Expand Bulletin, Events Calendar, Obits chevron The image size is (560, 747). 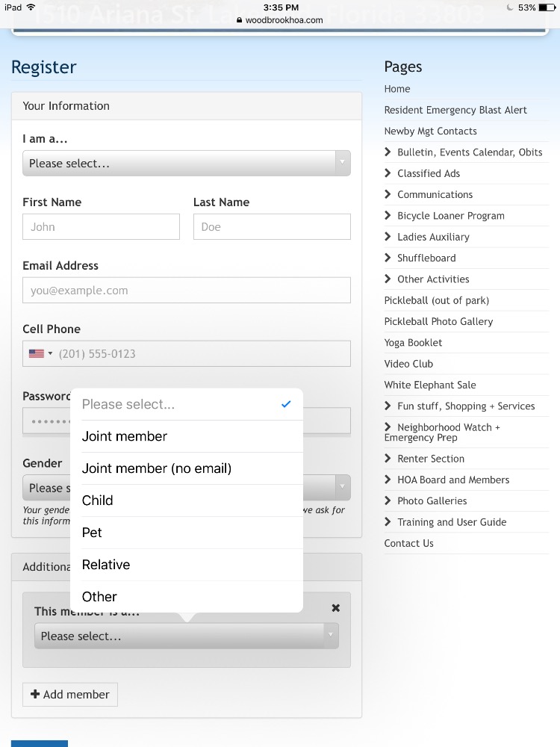pyautogui.click(x=388, y=152)
